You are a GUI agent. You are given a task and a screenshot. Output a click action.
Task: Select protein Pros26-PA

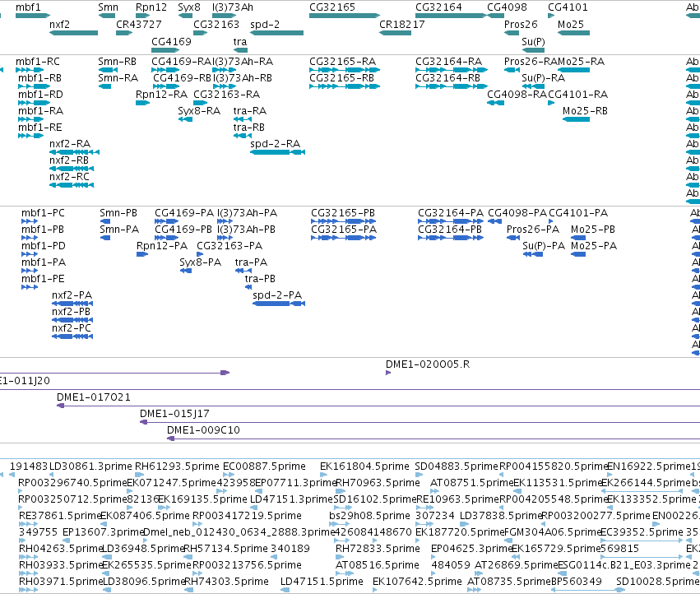(x=532, y=230)
